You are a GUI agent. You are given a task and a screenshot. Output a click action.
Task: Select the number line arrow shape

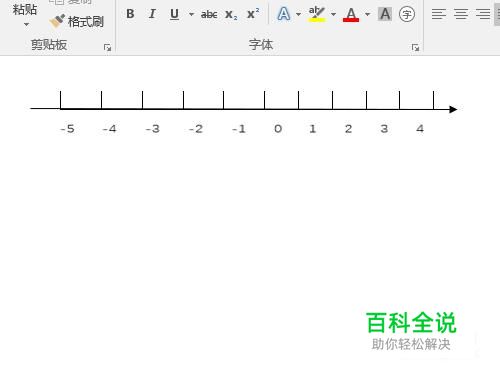coord(244,109)
